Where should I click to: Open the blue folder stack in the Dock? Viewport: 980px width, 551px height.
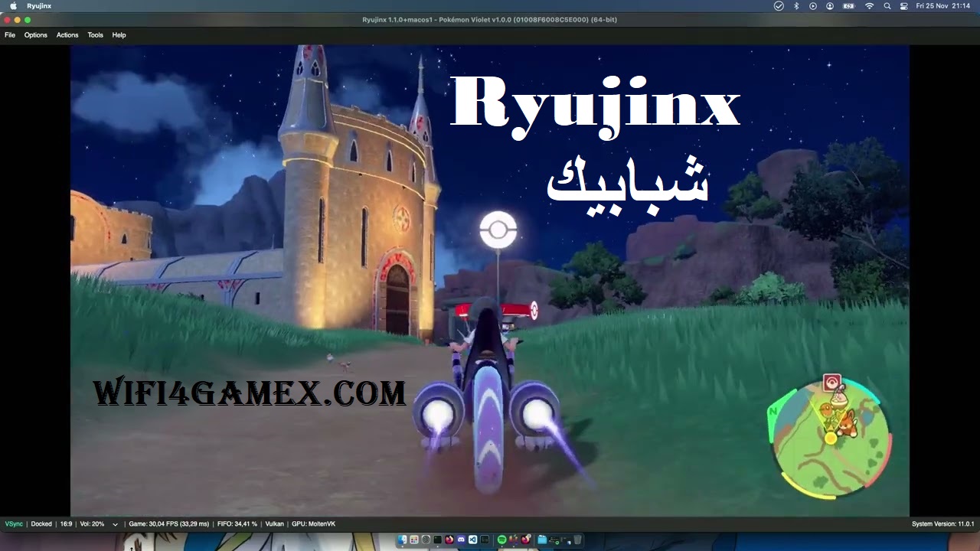point(542,540)
